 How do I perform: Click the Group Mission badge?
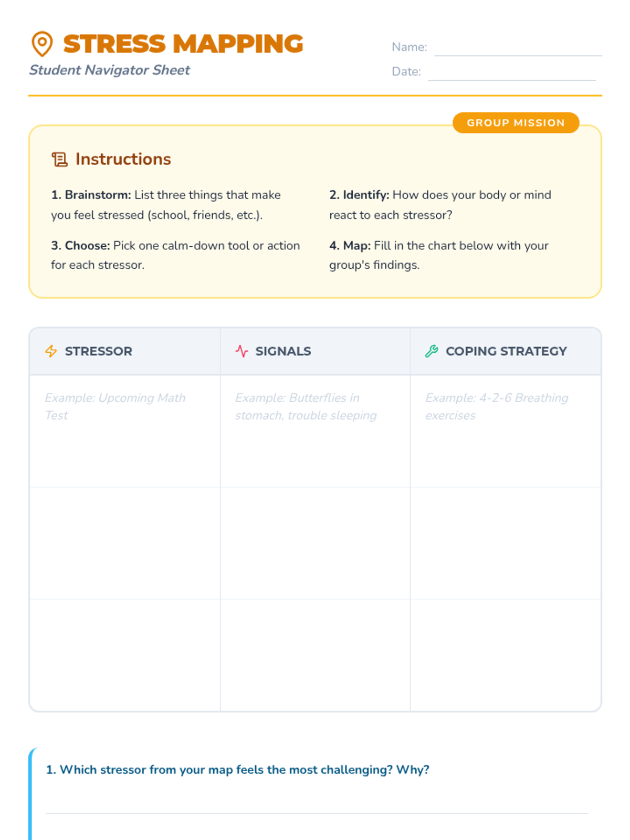516,123
